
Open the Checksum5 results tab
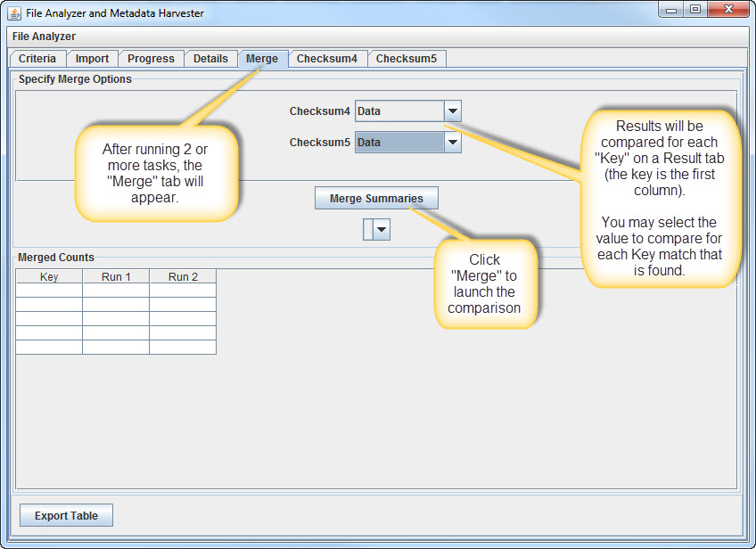click(x=406, y=59)
